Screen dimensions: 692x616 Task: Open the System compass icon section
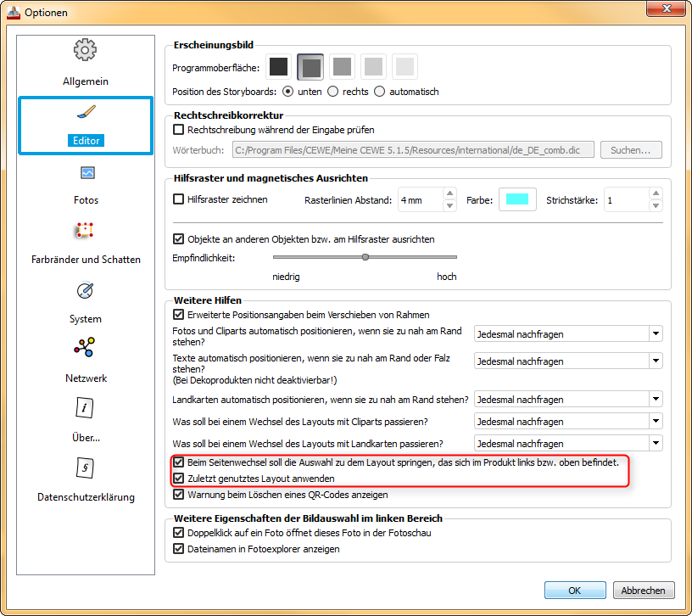tap(85, 290)
